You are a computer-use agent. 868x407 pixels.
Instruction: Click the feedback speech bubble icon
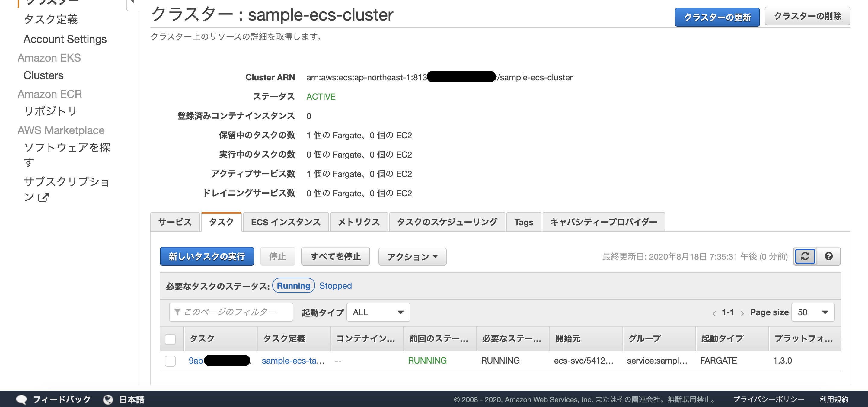pos(22,399)
